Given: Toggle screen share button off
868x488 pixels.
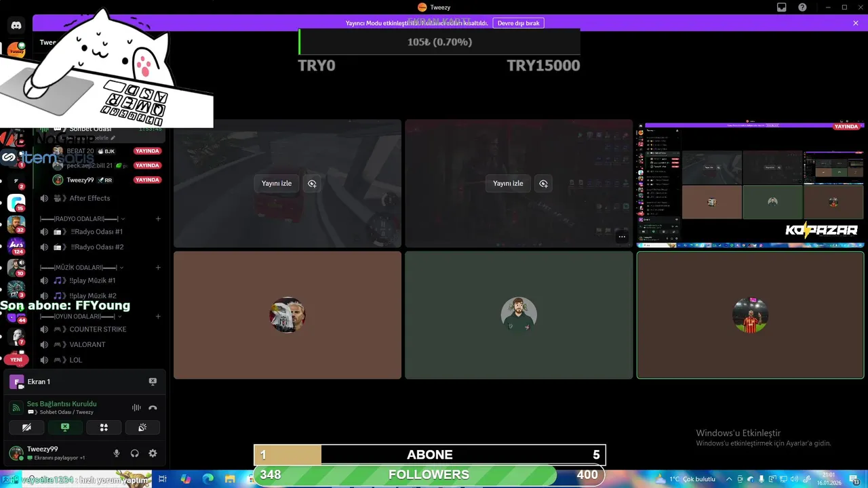Looking at the screenshot, I should tap(65, 427).
